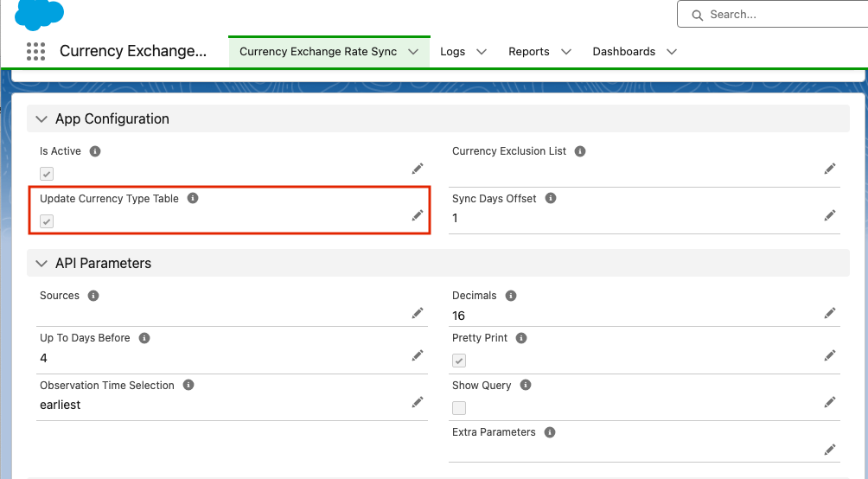Click the Extra Parameters label
868x479 pixels.
pyautogui.click(x=494, y=432)
